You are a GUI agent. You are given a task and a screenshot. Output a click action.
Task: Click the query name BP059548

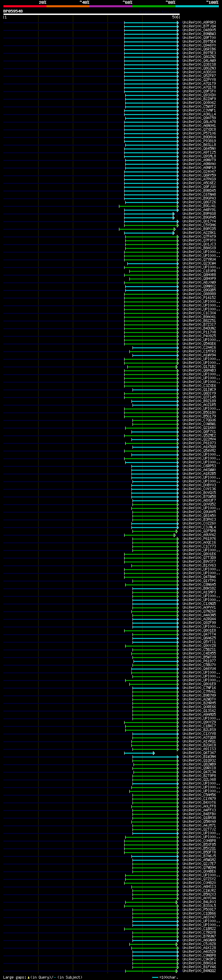[13, 11]
